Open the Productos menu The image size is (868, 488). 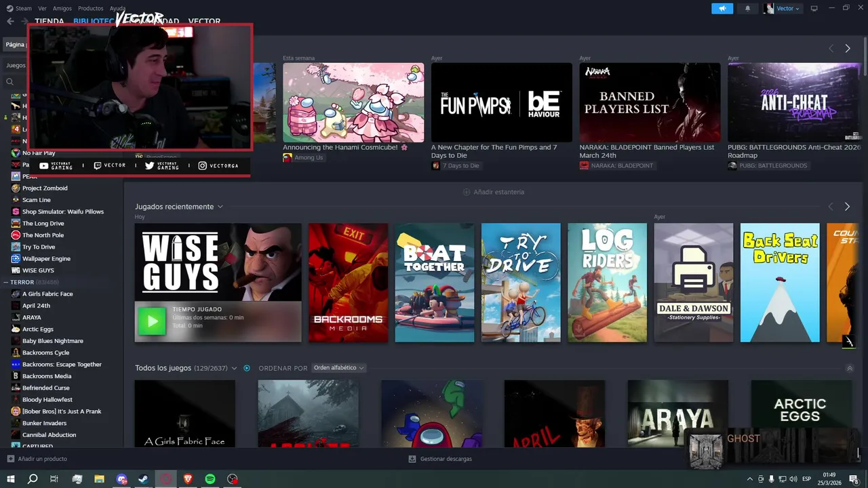91,8
